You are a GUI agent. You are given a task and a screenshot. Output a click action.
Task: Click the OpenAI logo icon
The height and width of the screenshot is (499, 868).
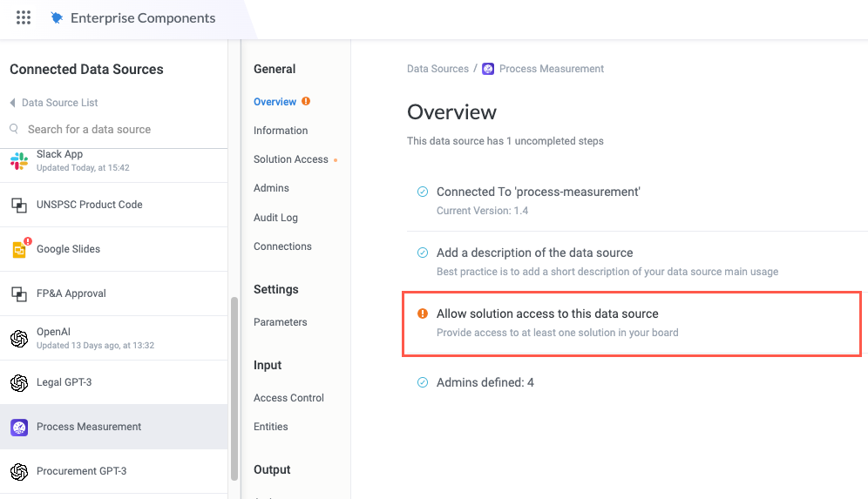click(19, 338)
